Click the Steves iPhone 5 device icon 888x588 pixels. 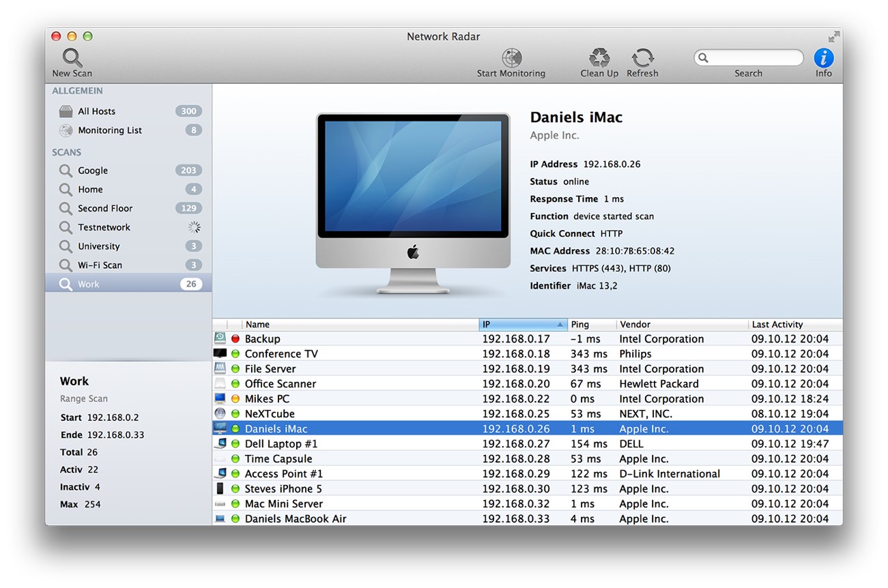coord(220,488)
